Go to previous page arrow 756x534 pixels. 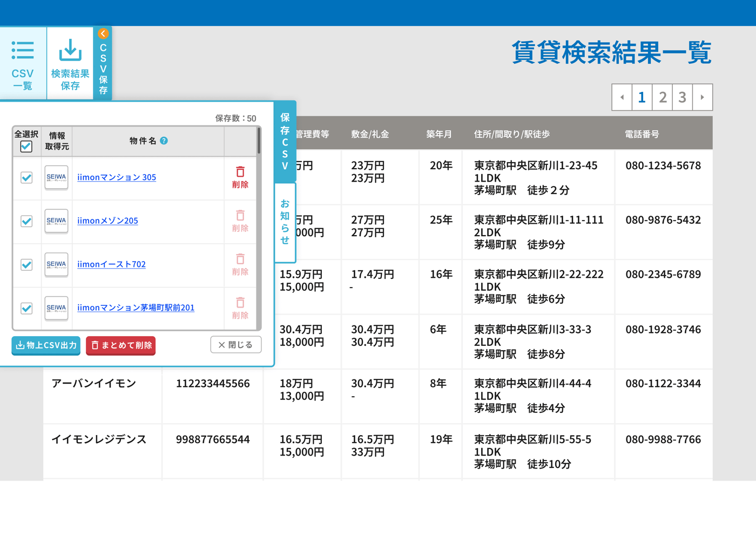pos(622,97)
